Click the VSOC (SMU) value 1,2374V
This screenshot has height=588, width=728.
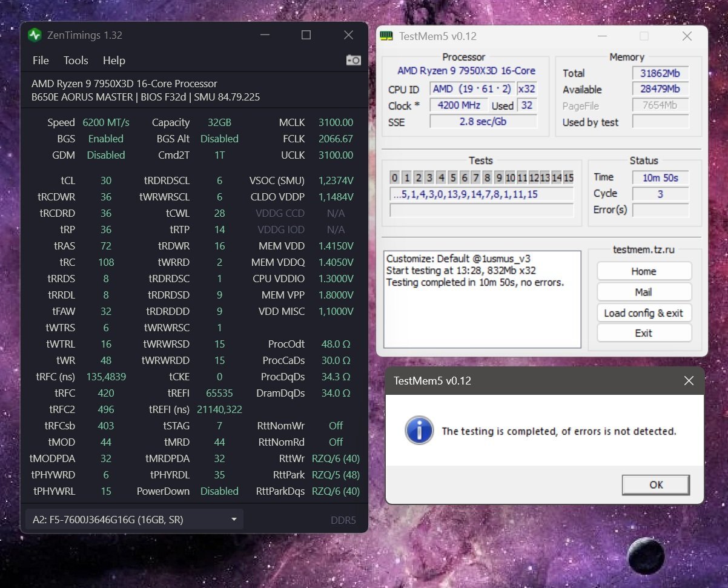point(336,180)
